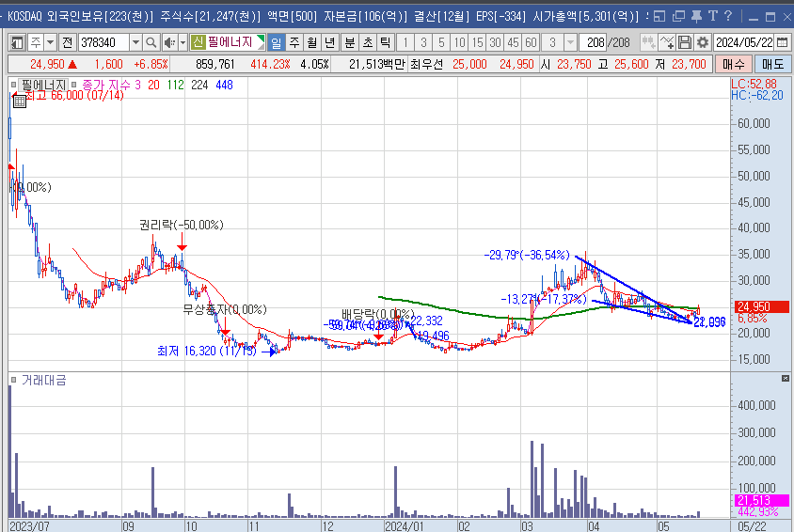Click the stock name 필에너지 in toolbar
The height and width of the screenshot is (532, 794).
pyautogui.click(x=230, y=42)
